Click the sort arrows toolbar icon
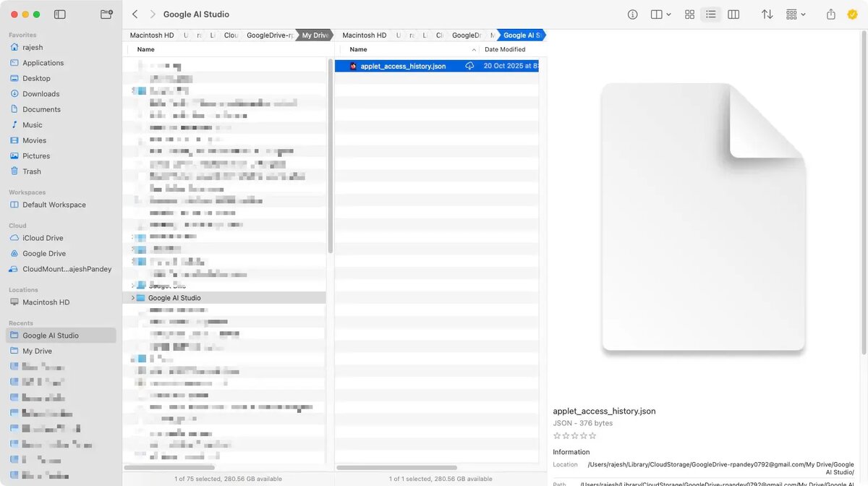 (x=767, y=14)
